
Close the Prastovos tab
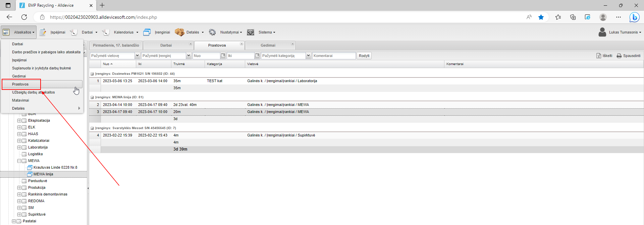click(241, 44)
